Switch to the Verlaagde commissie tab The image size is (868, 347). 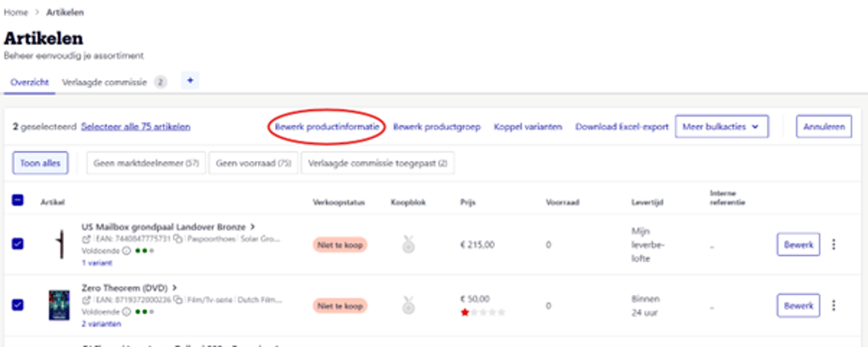click(104, 82)
